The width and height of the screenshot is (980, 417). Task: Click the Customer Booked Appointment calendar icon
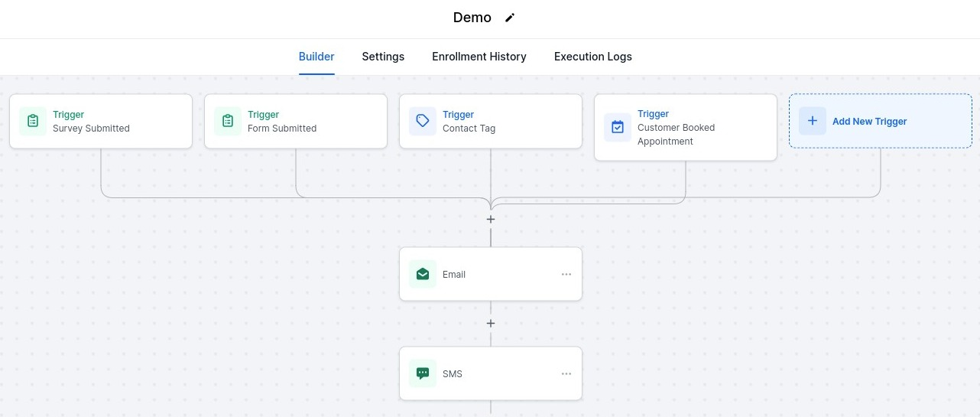618,127
